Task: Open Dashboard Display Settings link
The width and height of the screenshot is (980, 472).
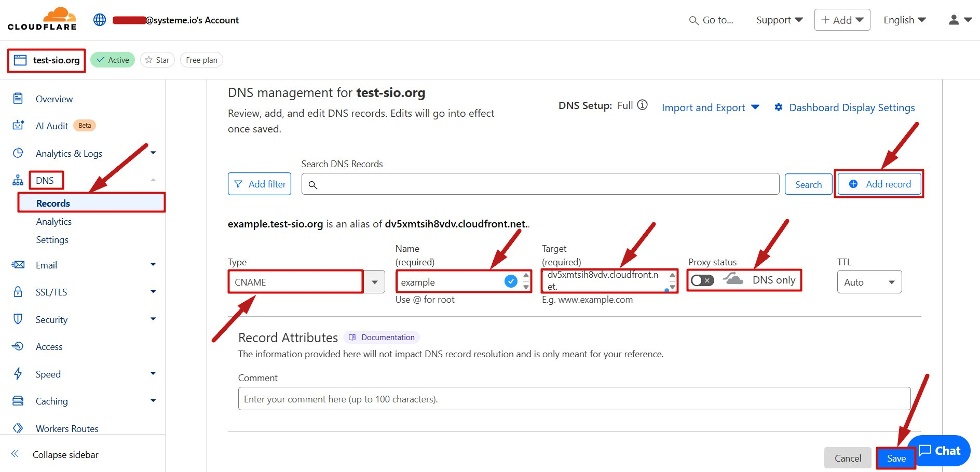Action: click(852, 107)
